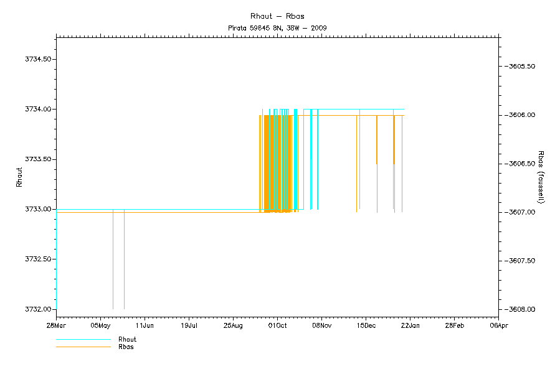The width and height of the screenshot is (555, 392).
Task: Click the subtitle "Pirata 59645 8N, 38W − 2009"
Action: tap(277, 28)
